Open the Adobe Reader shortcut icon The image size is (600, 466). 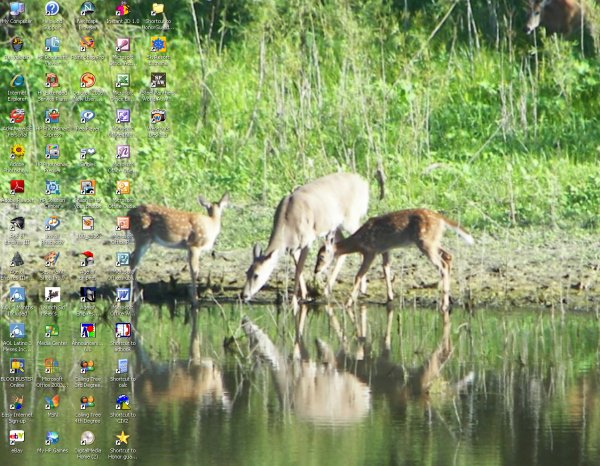click(x=17, y=188)
